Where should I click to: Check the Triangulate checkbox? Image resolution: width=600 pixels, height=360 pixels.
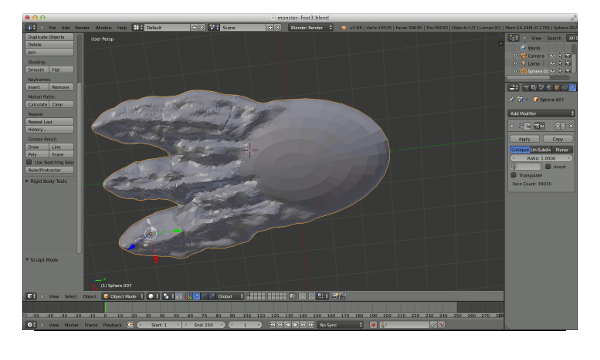514,175
